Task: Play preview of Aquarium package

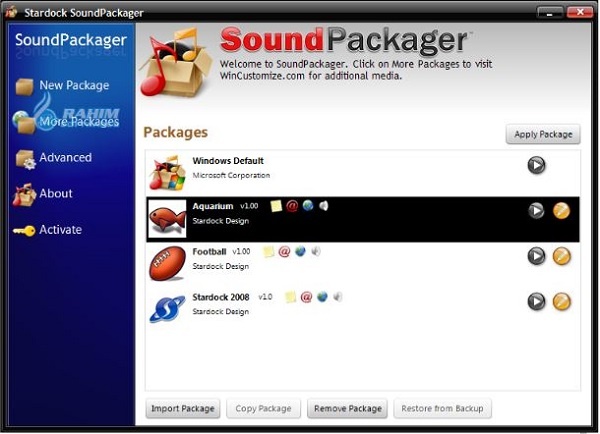Action: (536, 210)
